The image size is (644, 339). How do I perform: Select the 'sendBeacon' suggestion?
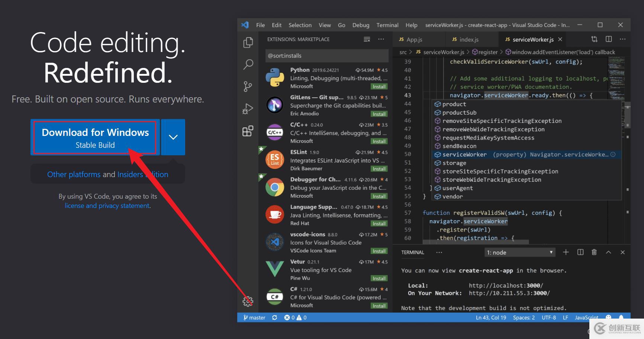(527, 146)
